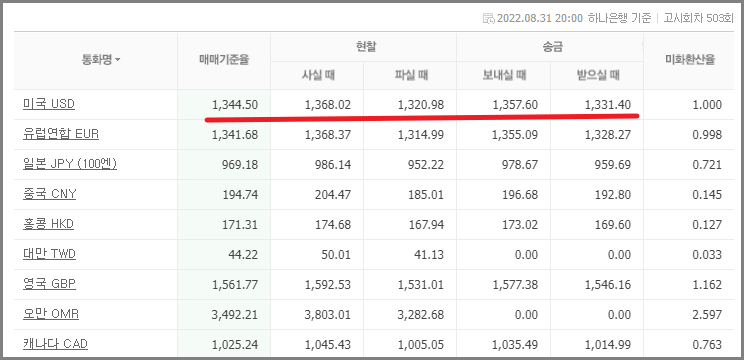This screenshot has height=360, width=744.
Task: Select the CAD cash buy rate 1,045.43
Action: 328,345
